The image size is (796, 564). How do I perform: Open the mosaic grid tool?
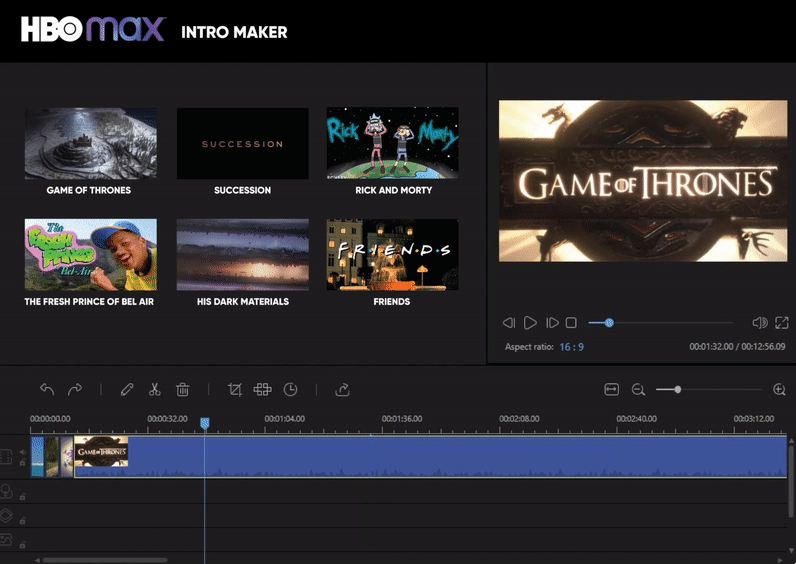tap(262, 389)
